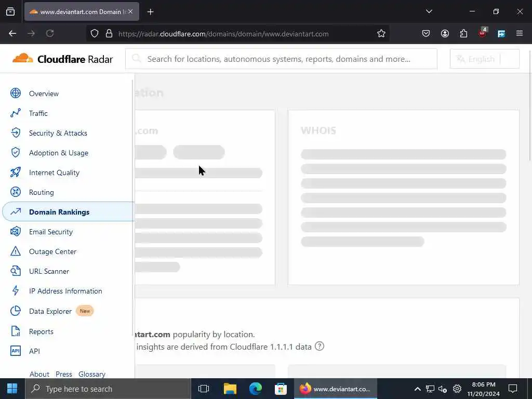The width and height of the screenshot is (532, 399).
Task: Open the URL Scanner magnifier icon
Action: click(15, 271)
